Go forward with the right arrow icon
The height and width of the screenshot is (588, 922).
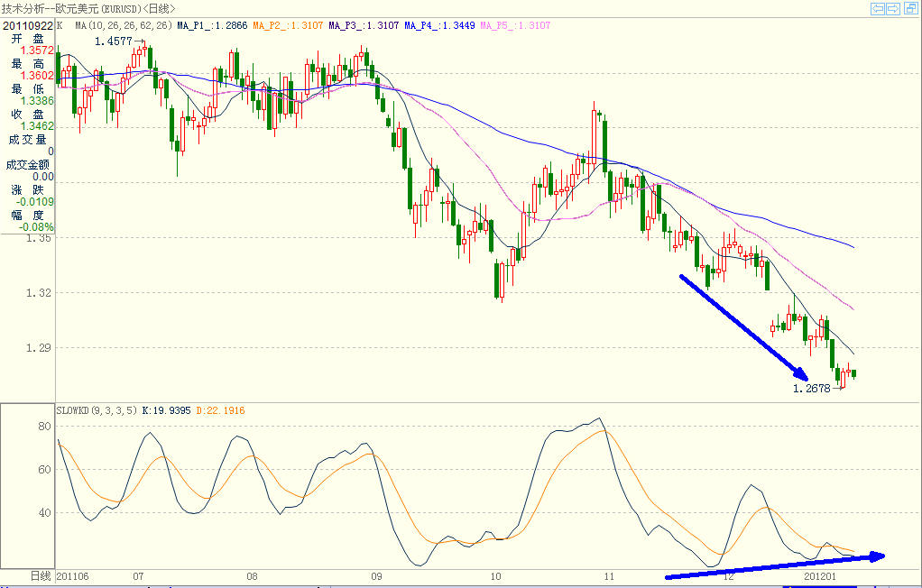pos(893,8)
